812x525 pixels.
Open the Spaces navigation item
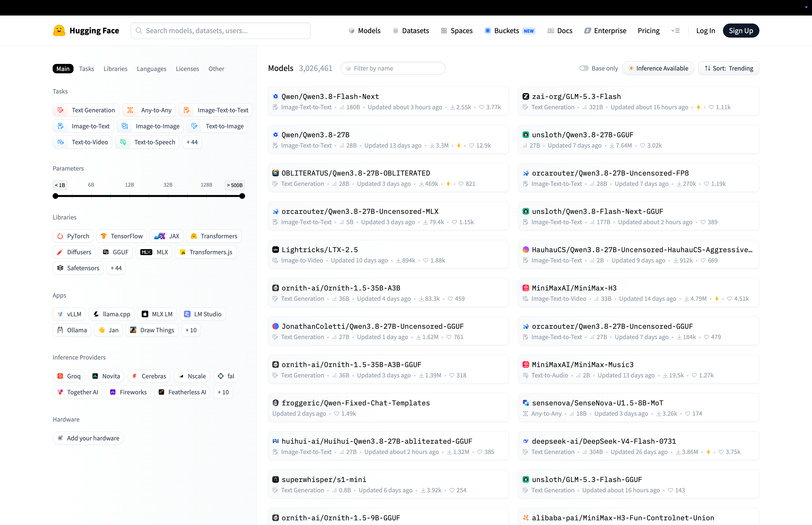click(x=457, y=31)
